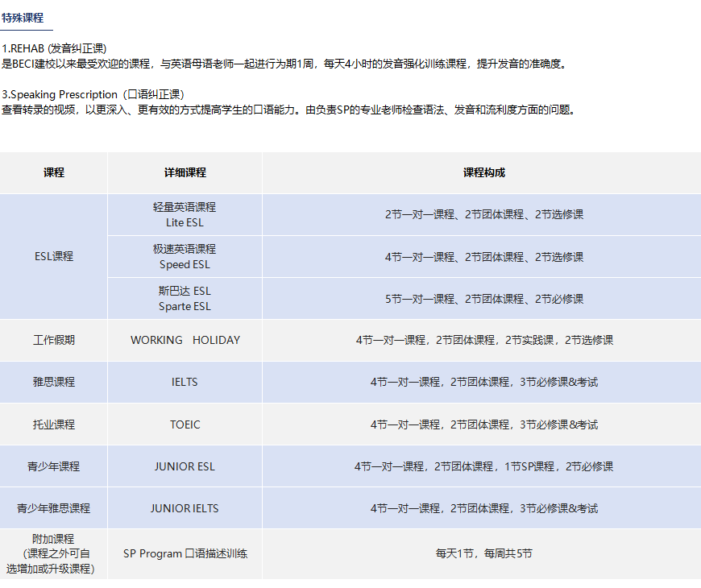Select the ESL课程 category cell

point(54,256)
